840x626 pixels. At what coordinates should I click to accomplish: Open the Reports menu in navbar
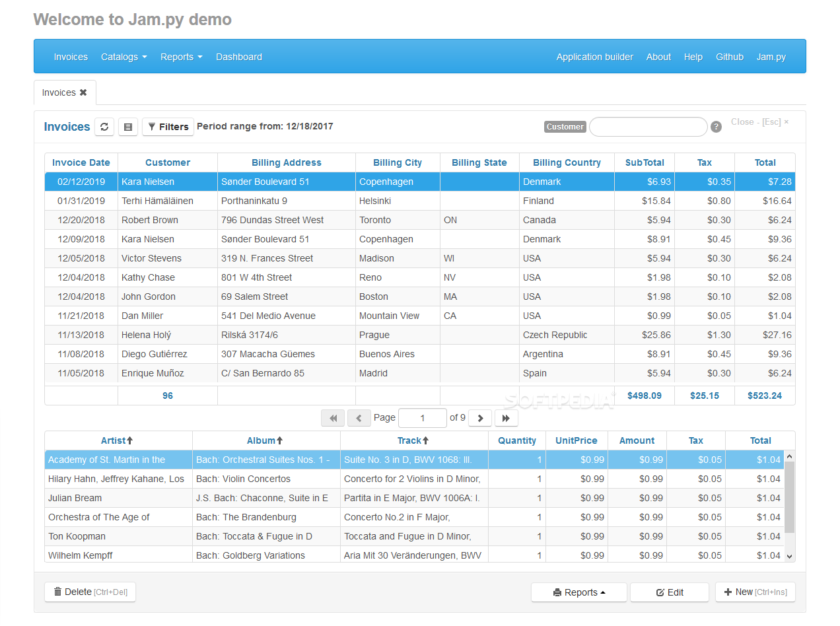pos(182,57)
